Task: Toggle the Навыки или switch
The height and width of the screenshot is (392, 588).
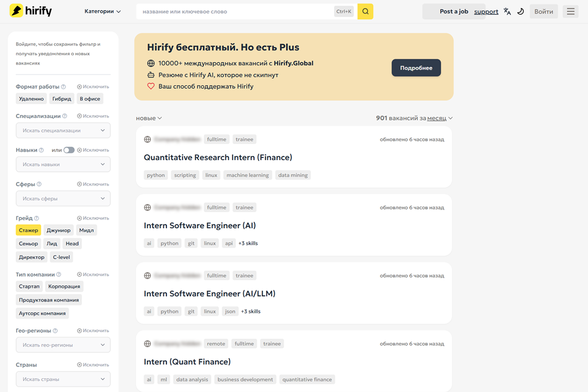Action: point(69,150)
